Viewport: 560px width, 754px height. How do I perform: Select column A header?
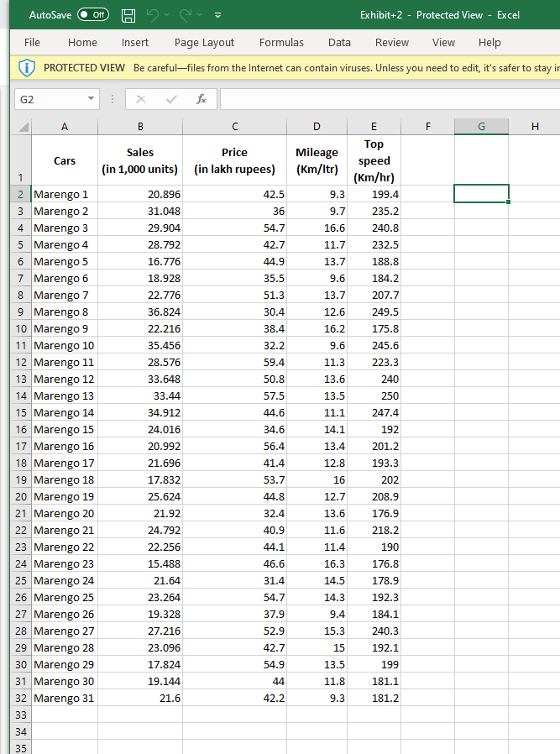(65, 127)
